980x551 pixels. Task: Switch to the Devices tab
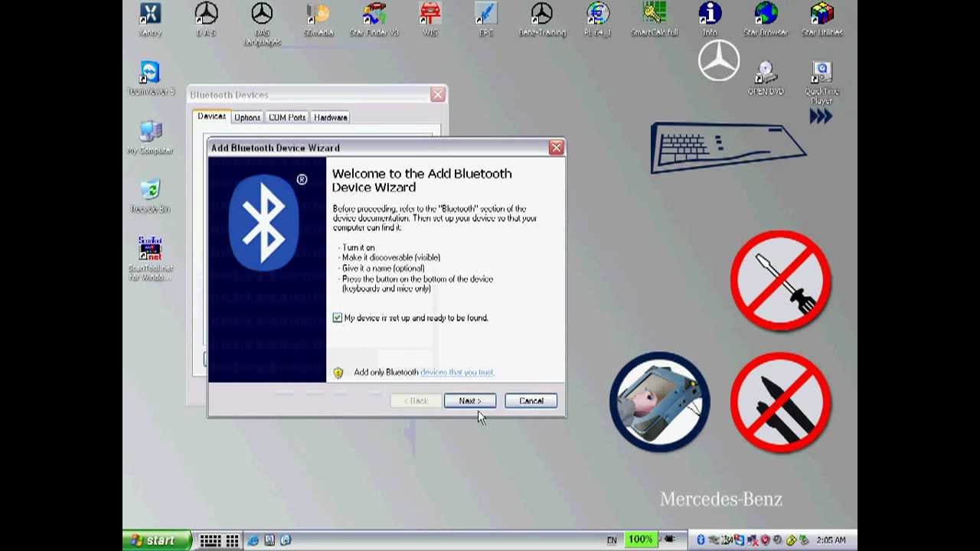[x=211, y=116]
